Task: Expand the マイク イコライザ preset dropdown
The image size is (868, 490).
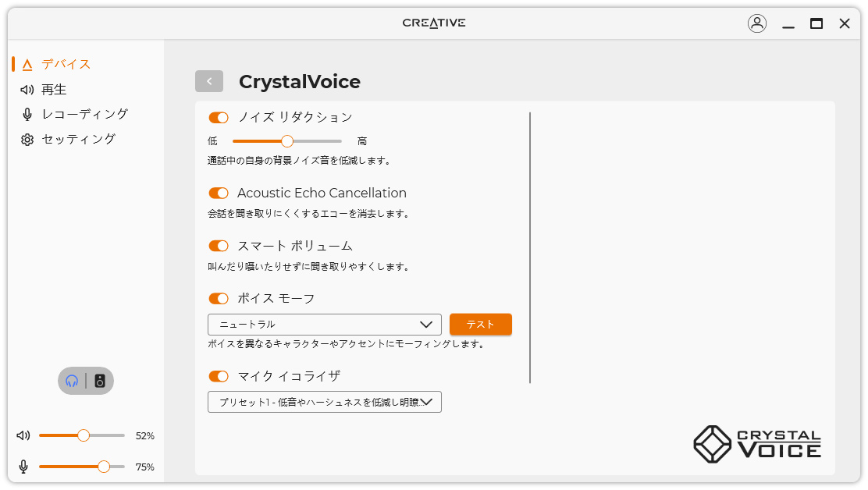Action: pyautogui.click(x=325, y=402)
